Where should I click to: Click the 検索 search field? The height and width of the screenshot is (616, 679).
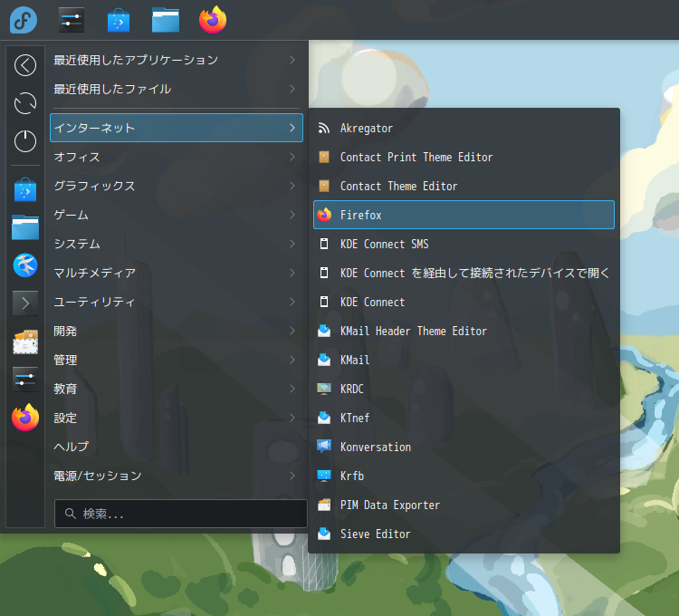[x=180, y=514]
